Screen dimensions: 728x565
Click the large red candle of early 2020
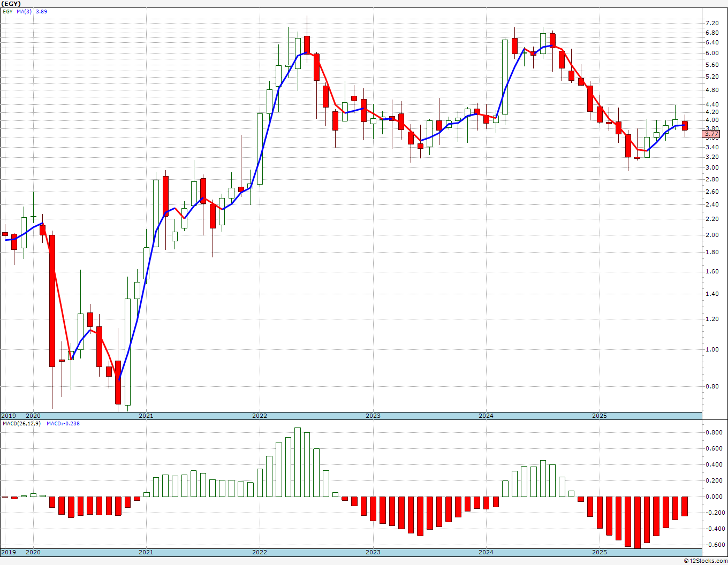click(x=52, y=301)
